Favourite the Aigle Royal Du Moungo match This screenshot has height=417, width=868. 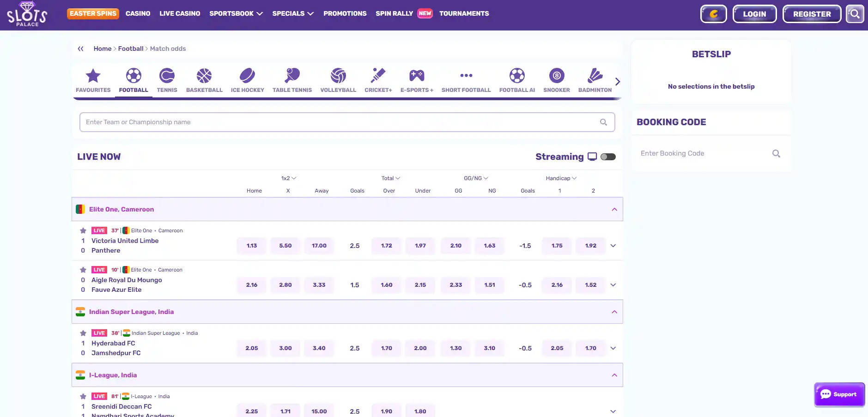83,270
